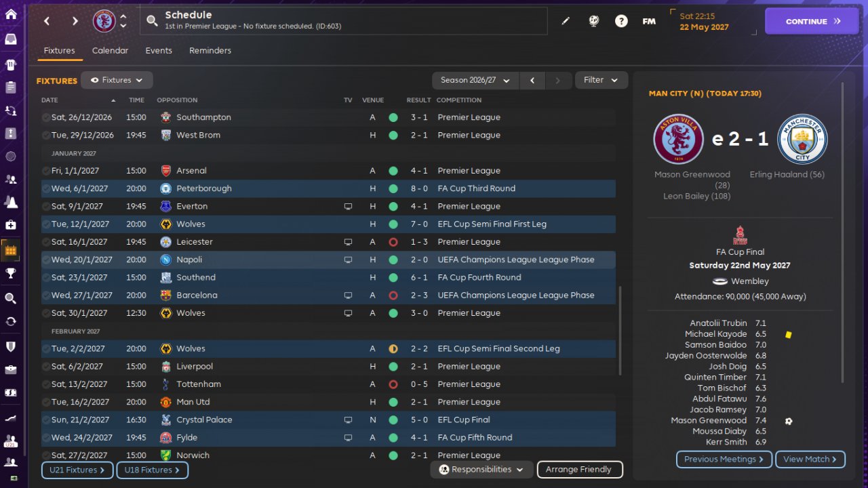This screenshot has width=868, height=488.
Task: Click the pencil edit icon in header
Action: pos(566,21)
